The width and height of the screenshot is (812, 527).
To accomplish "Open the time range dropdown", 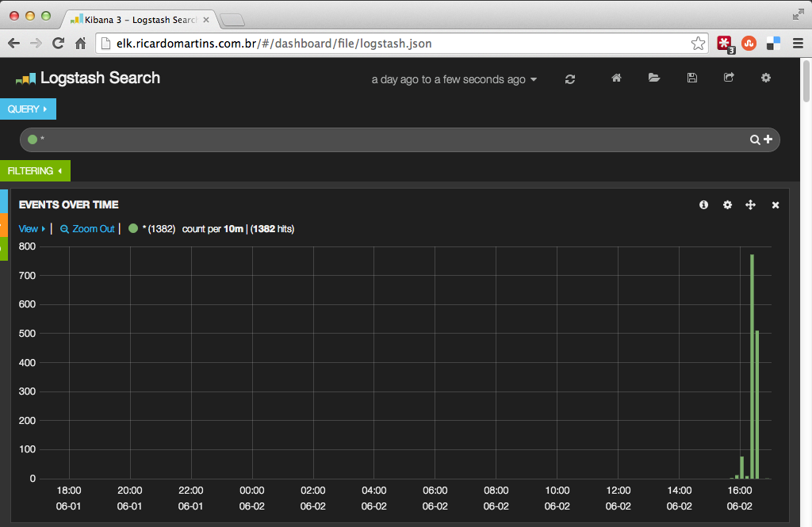I will [x=453, y=79].
